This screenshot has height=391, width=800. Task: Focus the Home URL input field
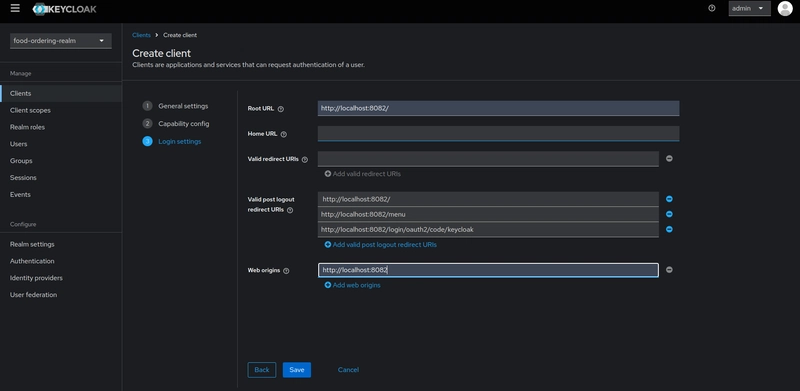pyautogui.click(x=498, y=134)
